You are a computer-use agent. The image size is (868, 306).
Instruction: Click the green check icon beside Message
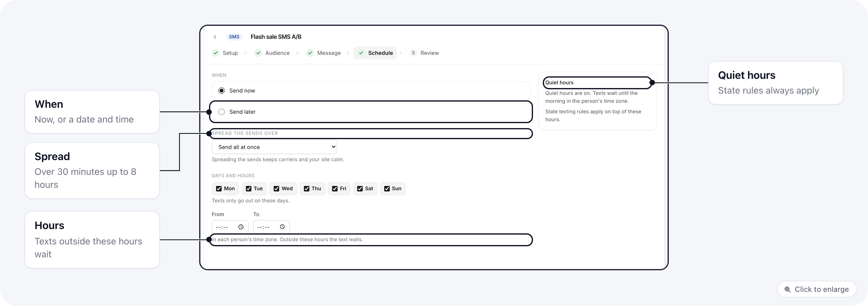[310, 53]
